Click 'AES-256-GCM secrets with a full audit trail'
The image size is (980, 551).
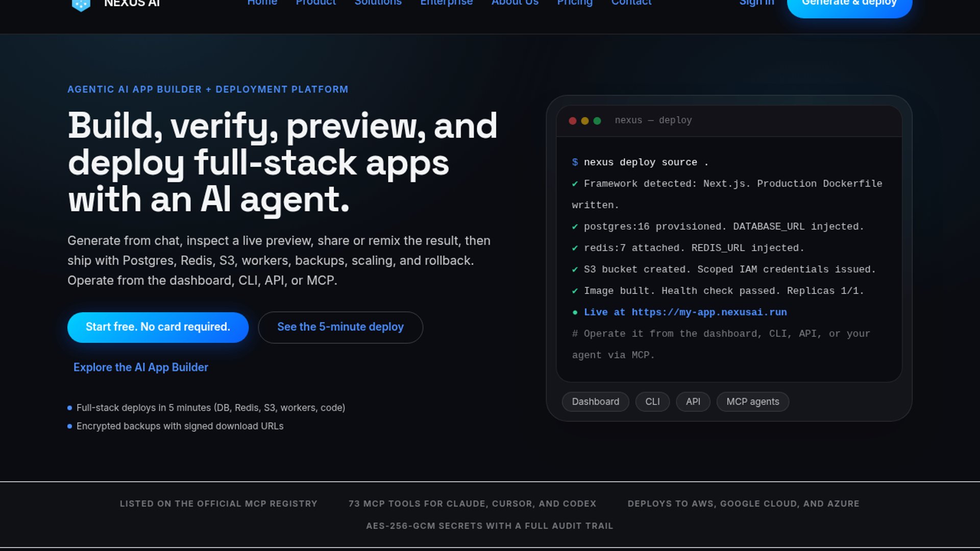489,526
